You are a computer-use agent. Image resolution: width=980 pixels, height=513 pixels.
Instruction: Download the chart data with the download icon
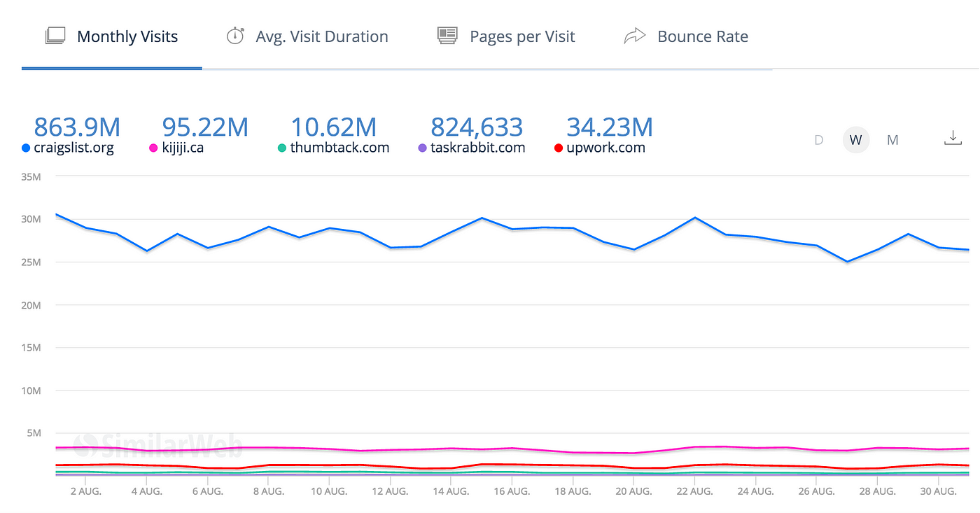[953, 139]
